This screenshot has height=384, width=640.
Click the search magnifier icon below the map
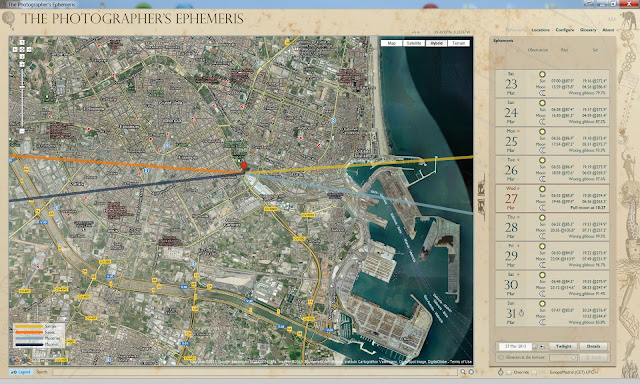(x=463, y=372)
